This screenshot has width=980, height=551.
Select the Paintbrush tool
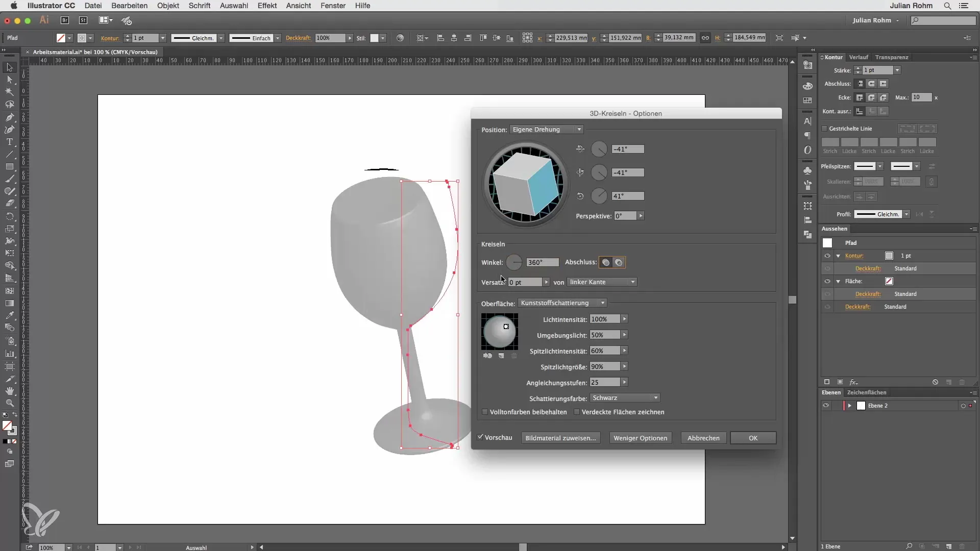9,179
